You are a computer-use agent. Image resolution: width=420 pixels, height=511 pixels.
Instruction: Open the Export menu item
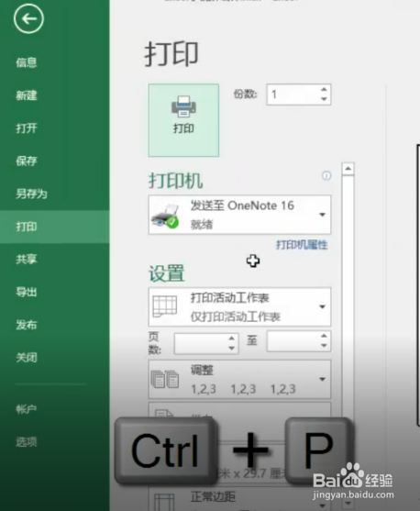[27, 292]
